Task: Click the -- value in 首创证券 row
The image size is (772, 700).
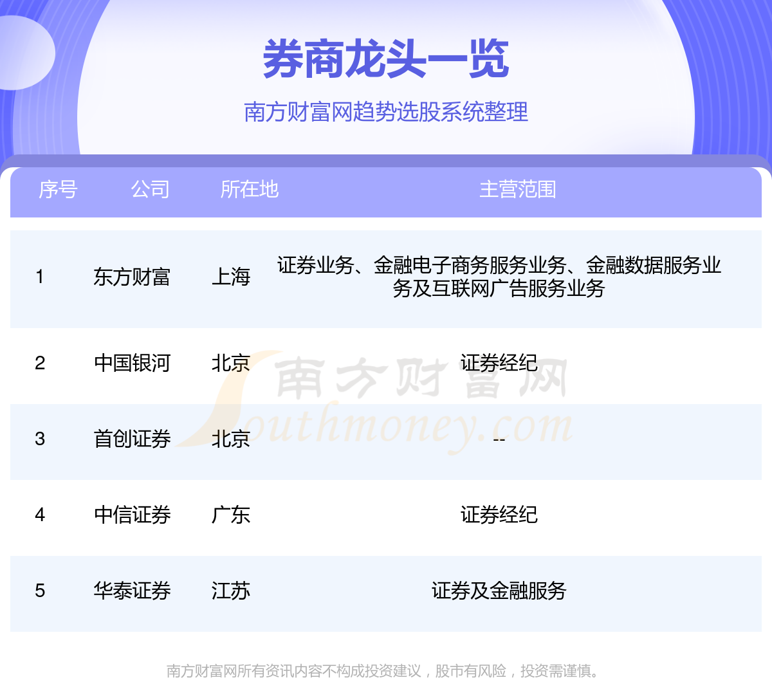Action: (x=499, y=439)
